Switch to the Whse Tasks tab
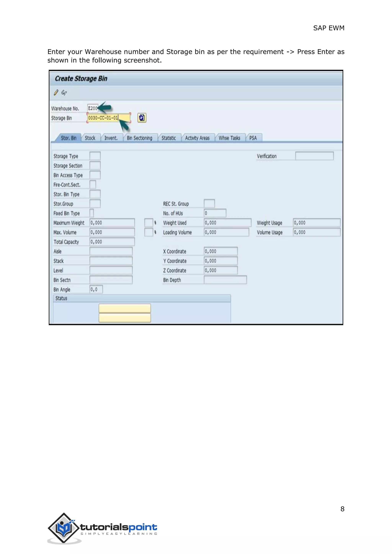The height and width of the screenshot is (554, 392). pyautogui.click(x=229, y=138)
